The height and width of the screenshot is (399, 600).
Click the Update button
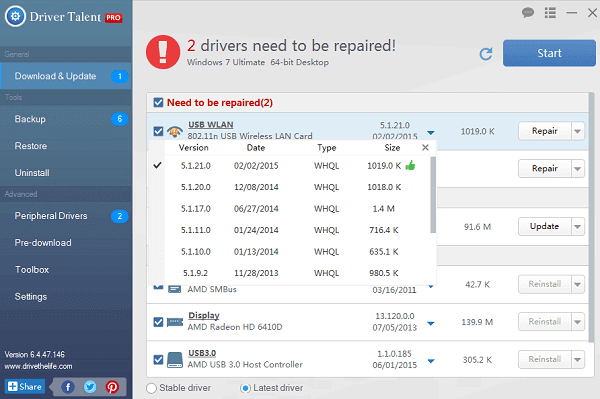coord(545,226)
